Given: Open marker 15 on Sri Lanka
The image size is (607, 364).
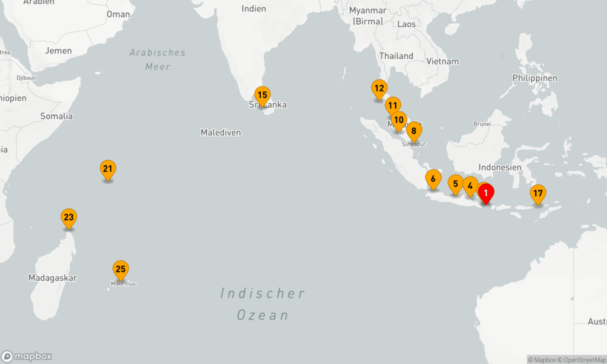Looking at the screenshot, I should [x=262, y=95].
